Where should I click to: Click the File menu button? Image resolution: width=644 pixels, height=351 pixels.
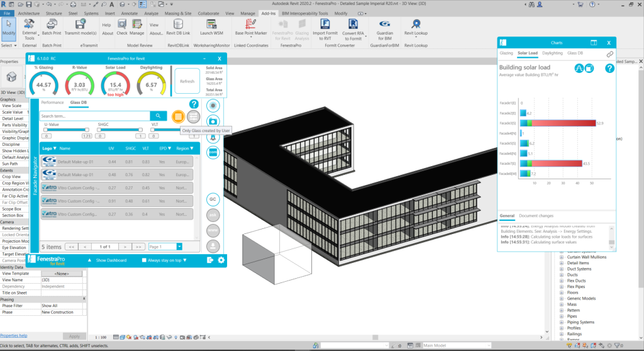[x=7, y=13]
